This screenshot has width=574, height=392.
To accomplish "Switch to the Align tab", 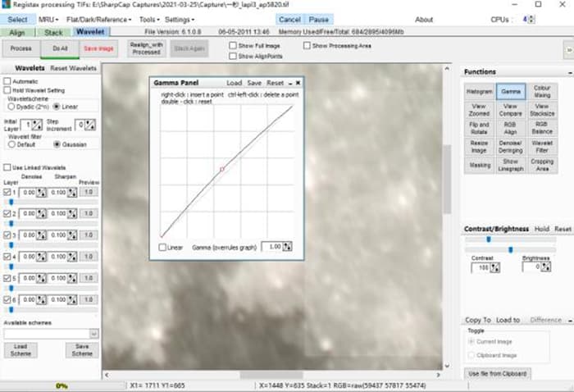I will tap(17, 33).
